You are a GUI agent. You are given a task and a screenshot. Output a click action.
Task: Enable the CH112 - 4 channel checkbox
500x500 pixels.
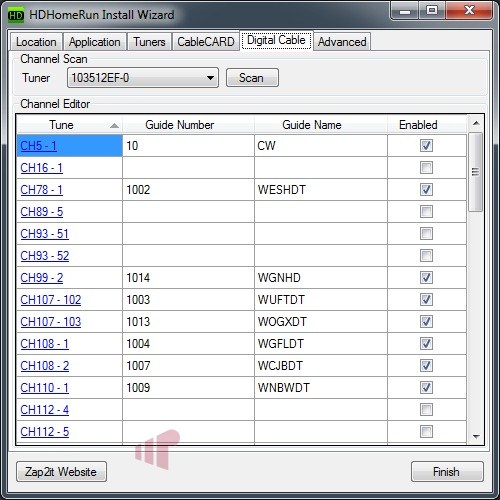coord(426,410)
